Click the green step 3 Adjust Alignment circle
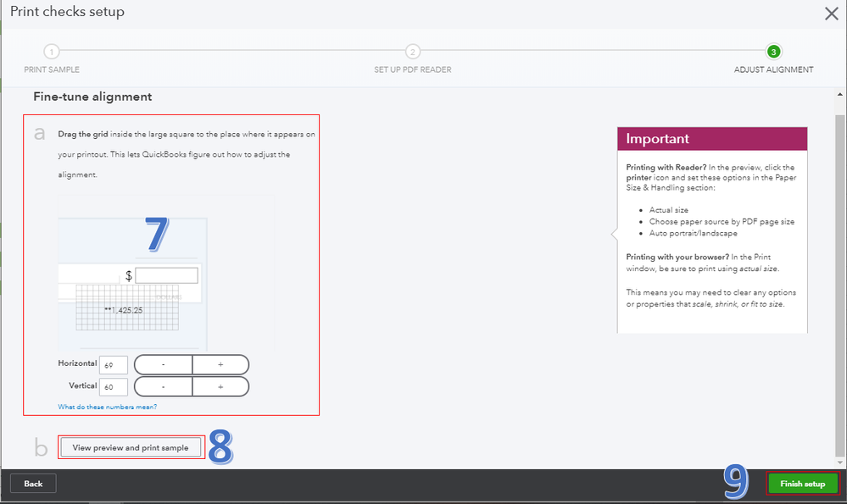847x504 pixels. click(773, 52)
